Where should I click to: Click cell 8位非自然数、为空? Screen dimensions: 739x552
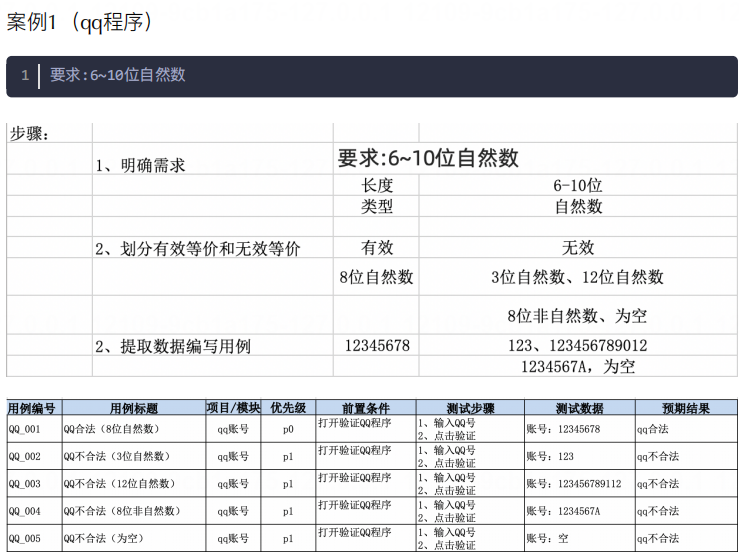[x=577, y=315]
